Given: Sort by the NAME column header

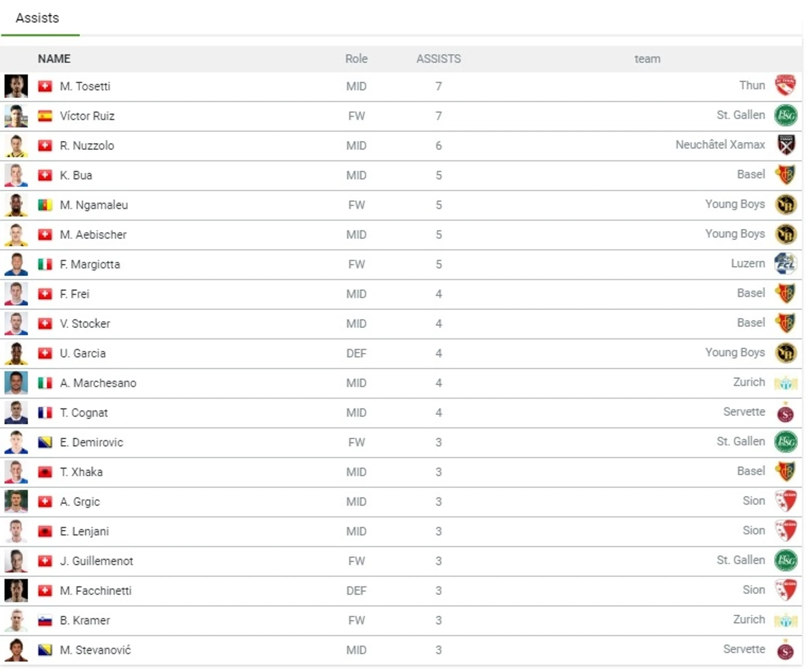Looking at the screenshot, I should point(54,59).
